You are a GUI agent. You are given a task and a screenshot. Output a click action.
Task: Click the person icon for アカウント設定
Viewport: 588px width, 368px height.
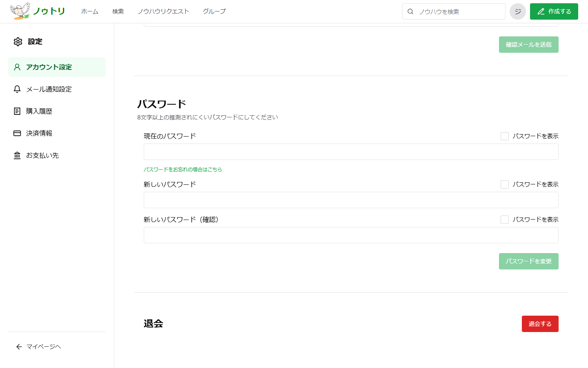(x=17, y=67)
